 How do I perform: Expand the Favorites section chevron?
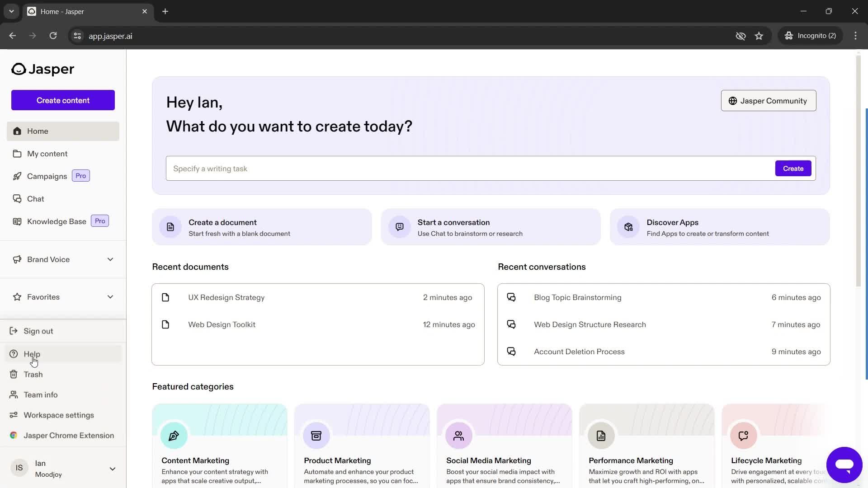coord(111,297)
